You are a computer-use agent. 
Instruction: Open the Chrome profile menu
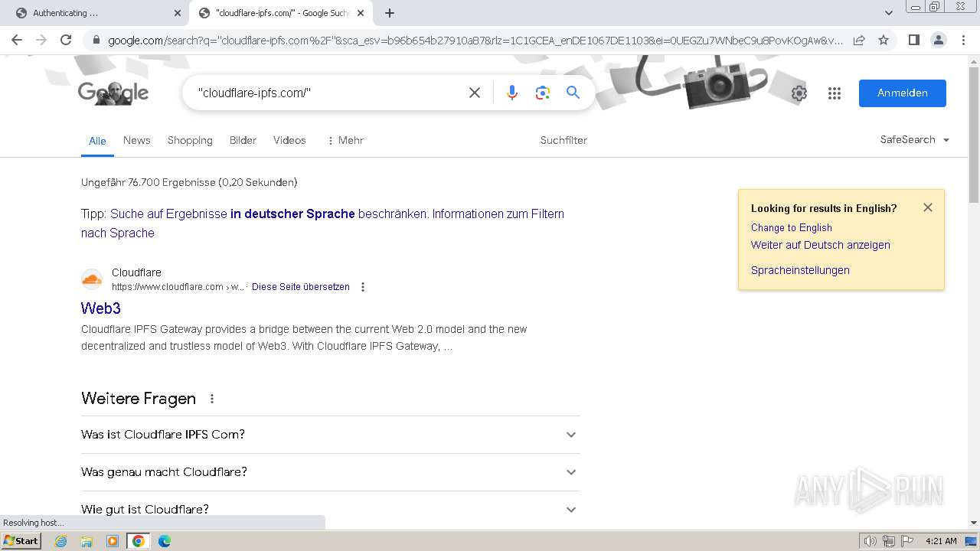(939, 40)
